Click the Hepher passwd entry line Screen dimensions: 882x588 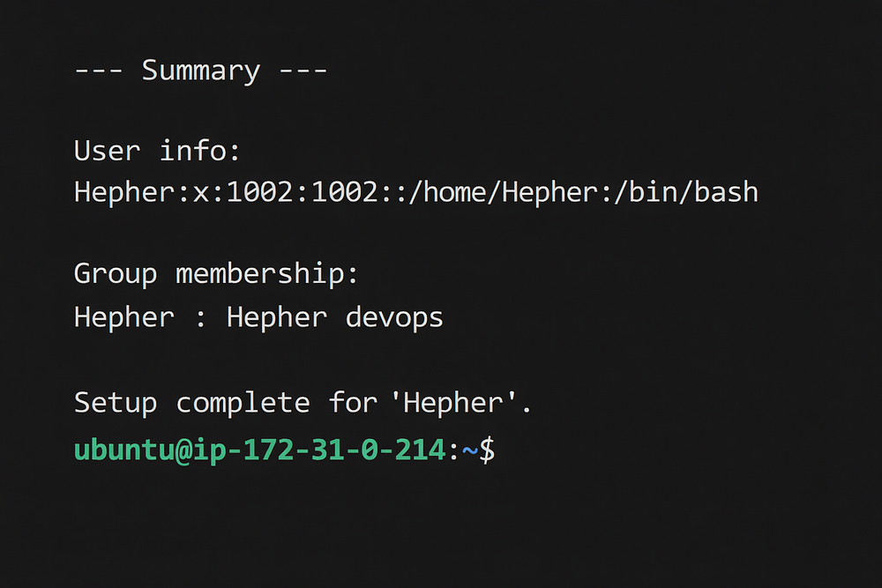(416, 193)
